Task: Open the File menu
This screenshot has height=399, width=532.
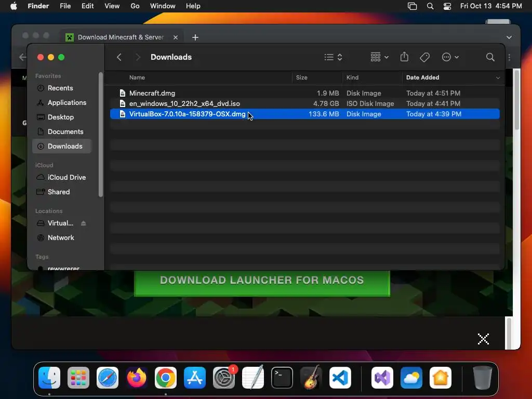Action: point(65,6)
